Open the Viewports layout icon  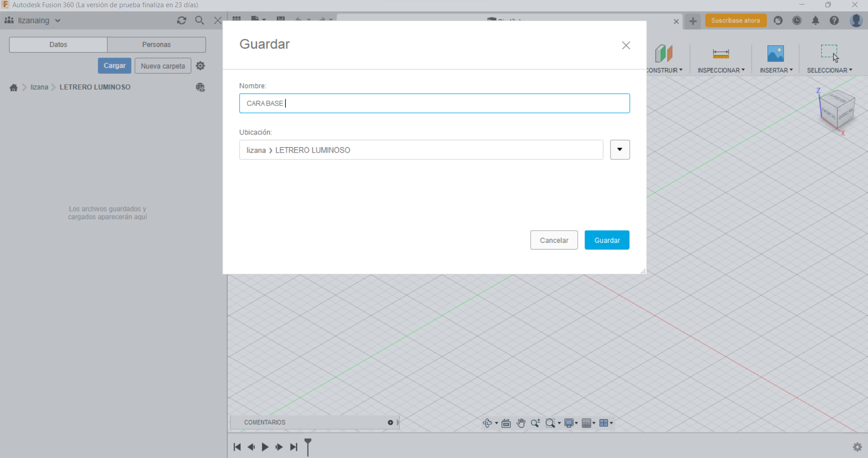click(604, 423)
